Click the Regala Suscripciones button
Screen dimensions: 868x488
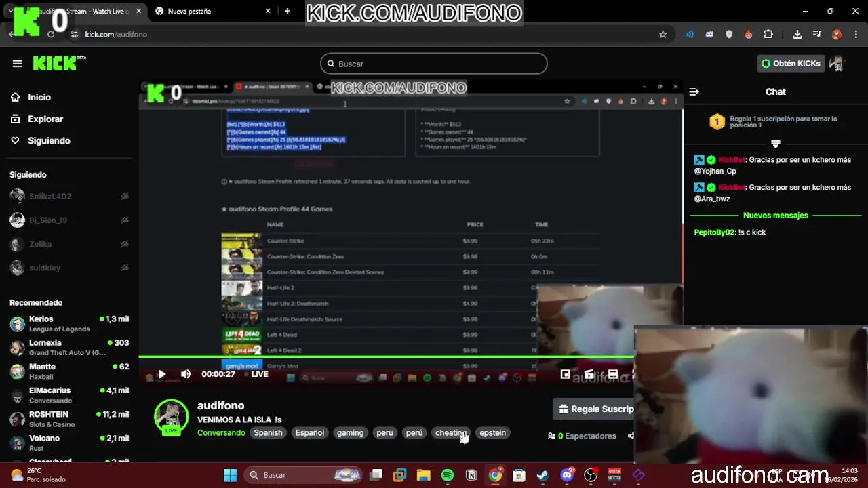(x=594, y=409)
